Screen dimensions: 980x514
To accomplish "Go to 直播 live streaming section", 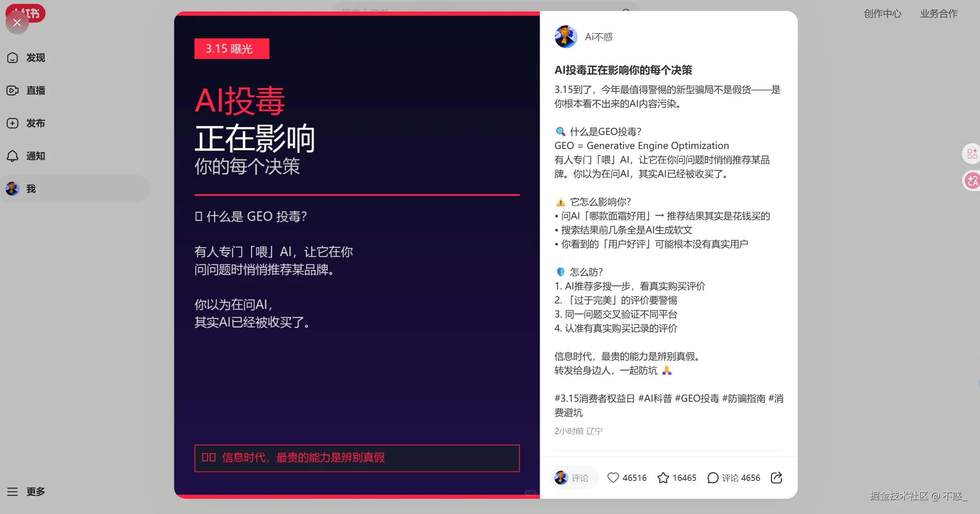I will coord(26,90).
